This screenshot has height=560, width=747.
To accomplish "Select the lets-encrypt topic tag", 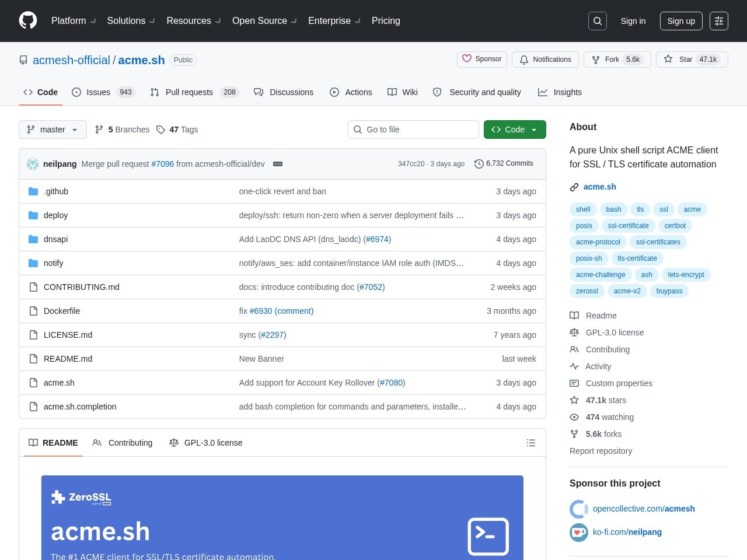I will (x=686, y=275).
